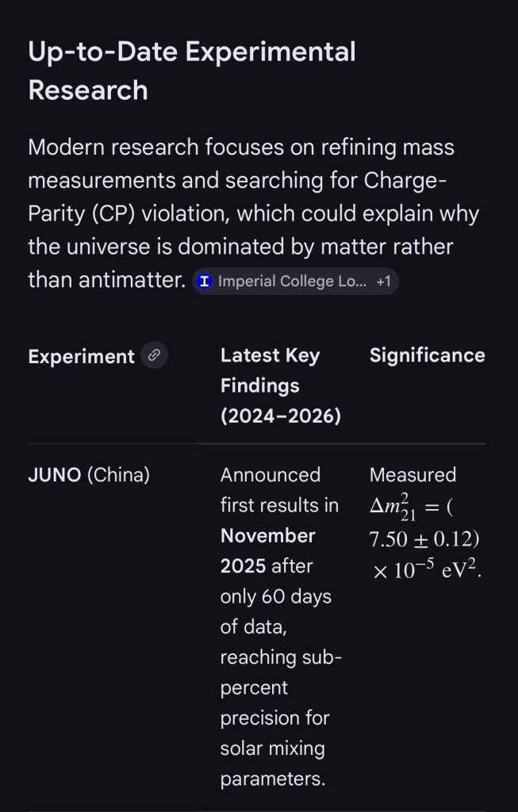Click the blue Imperial College logo icon
This screenshot has width=518, height=812.
(205, 282)
